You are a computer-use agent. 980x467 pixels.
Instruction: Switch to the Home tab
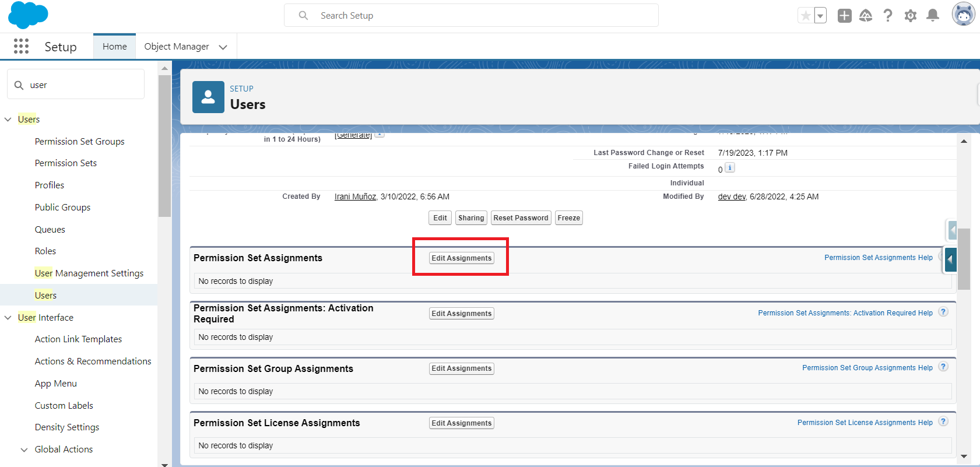[114, 47]
